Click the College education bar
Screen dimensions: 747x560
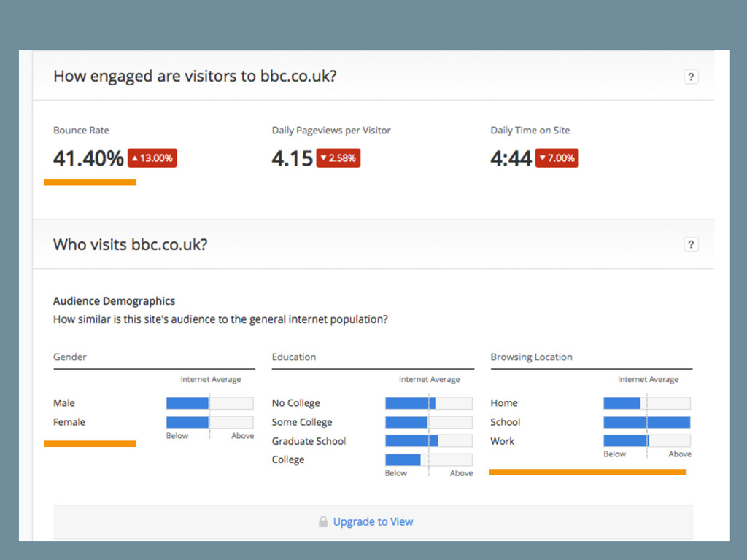coord(429,459)
